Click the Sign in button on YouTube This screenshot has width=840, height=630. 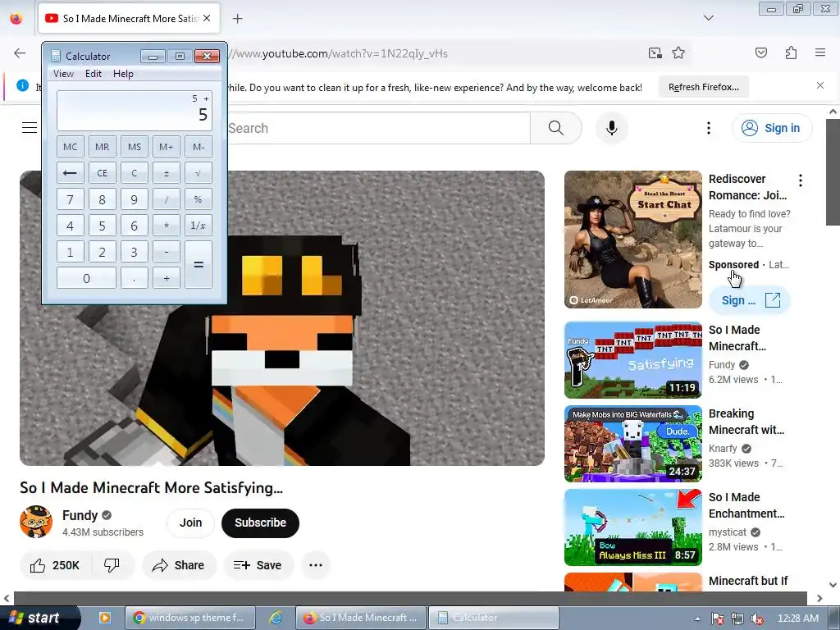pos(771,128)
